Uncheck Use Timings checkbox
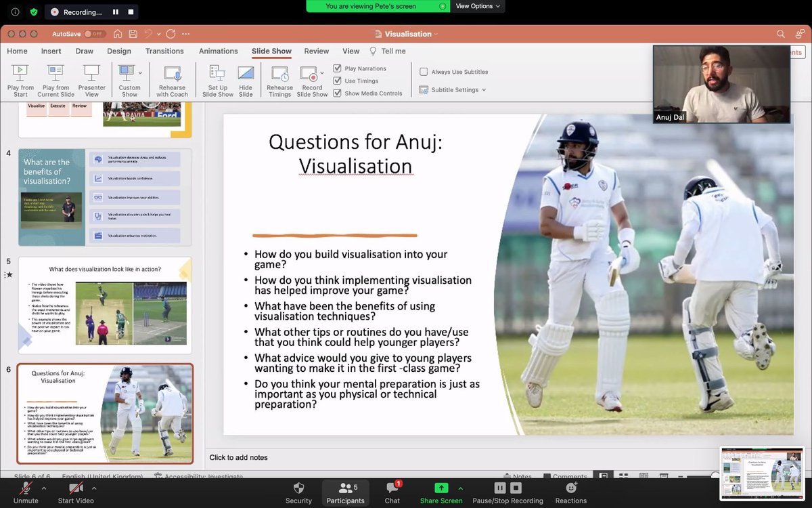 click(338, 81)
